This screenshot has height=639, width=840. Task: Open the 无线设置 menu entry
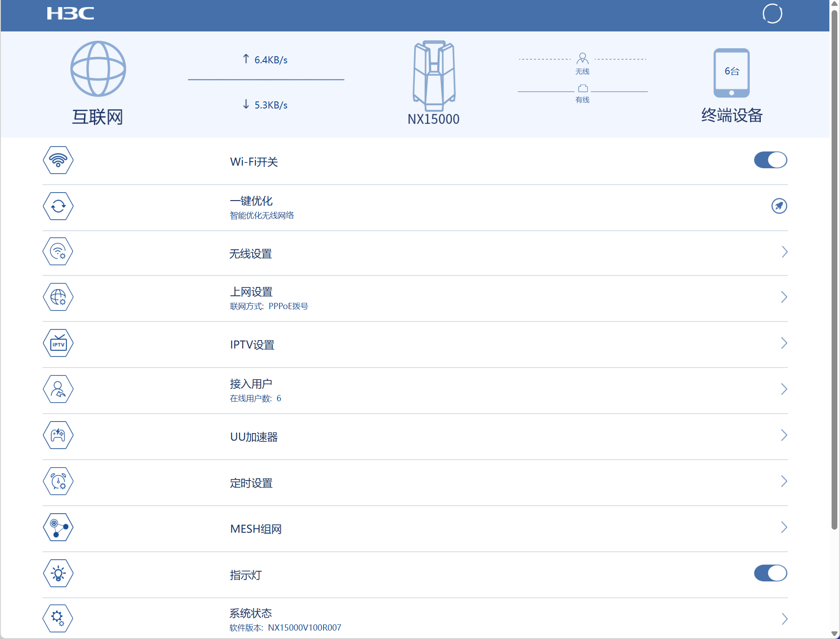[x=250, y=254]
